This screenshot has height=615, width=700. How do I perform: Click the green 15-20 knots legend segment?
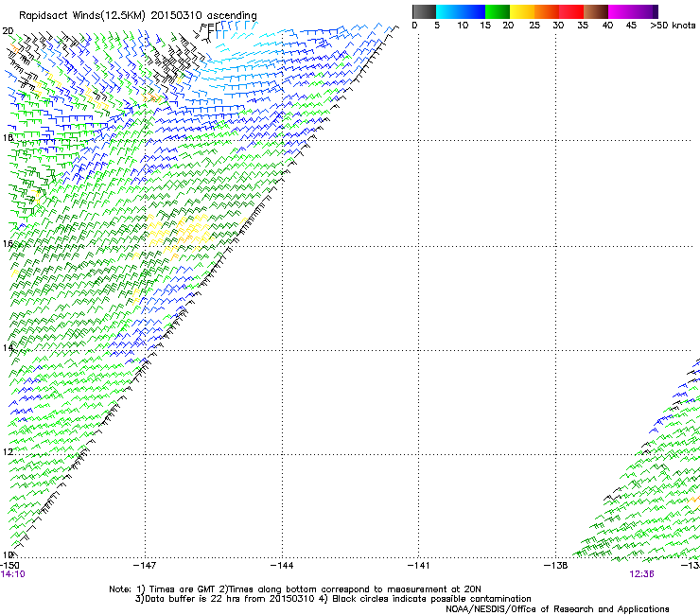coord(498,11)
